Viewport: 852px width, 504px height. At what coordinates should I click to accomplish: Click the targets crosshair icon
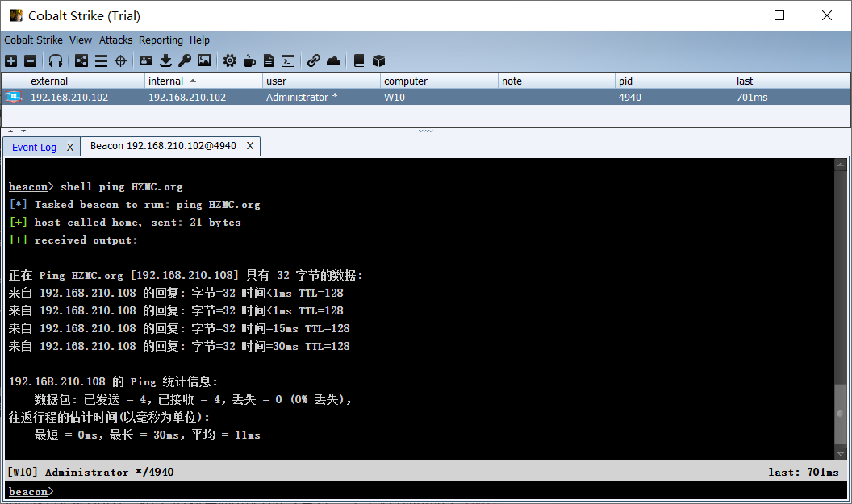pos(120,60)
